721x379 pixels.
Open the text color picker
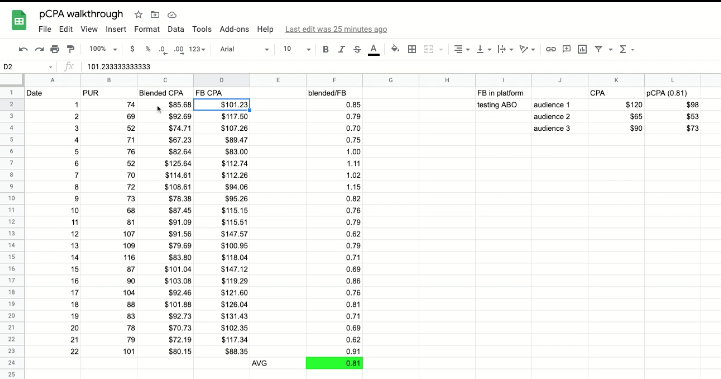(x=373, y=49)
